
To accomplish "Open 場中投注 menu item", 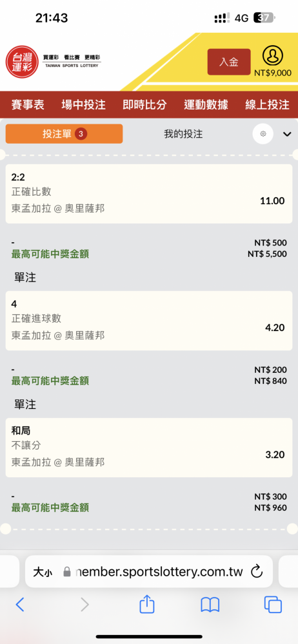I will point(84,105).
